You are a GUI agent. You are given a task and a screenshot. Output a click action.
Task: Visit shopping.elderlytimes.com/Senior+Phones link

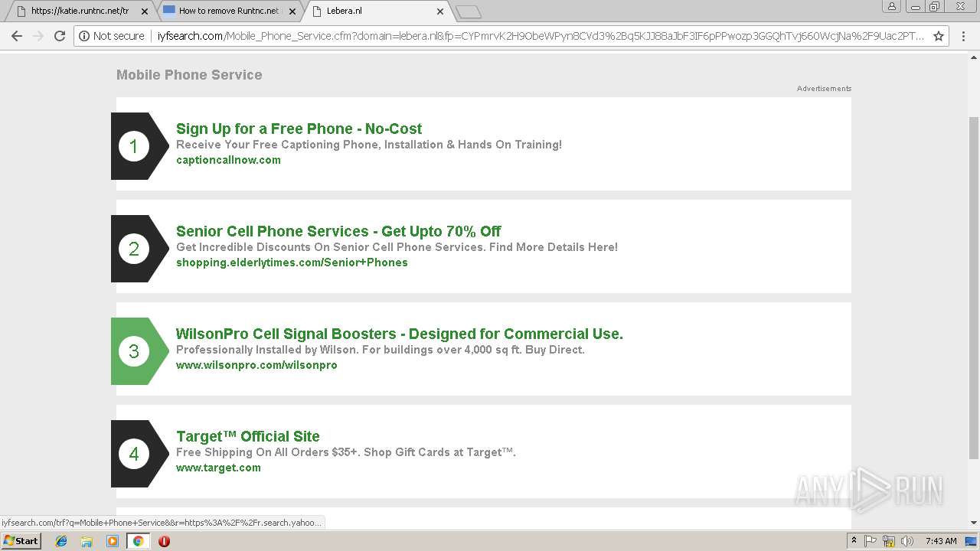pyautogui.click(x=292, y=262)
